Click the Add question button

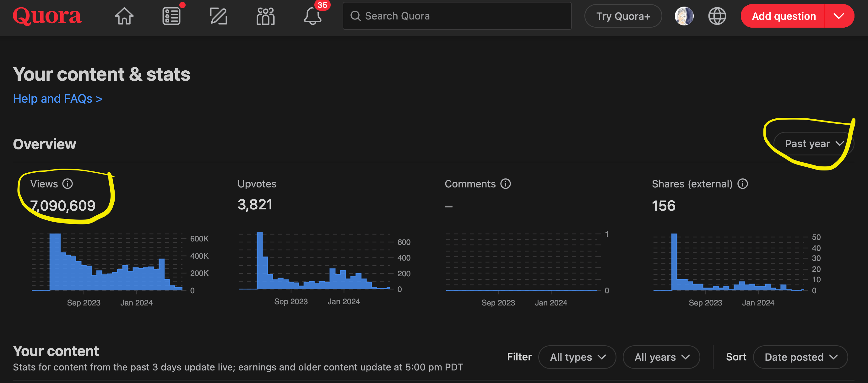click(x=783, y=16)
